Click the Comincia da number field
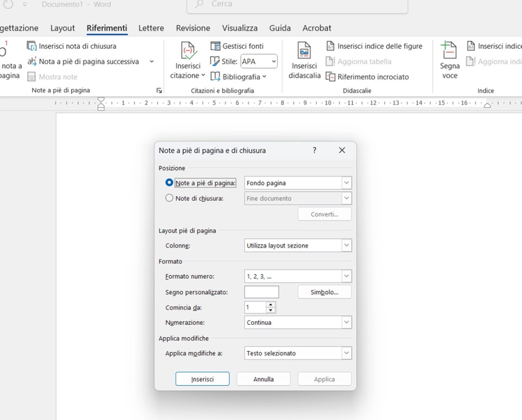Image resolution: width=522 pixels, height=420 pixels. pos(255,307)
